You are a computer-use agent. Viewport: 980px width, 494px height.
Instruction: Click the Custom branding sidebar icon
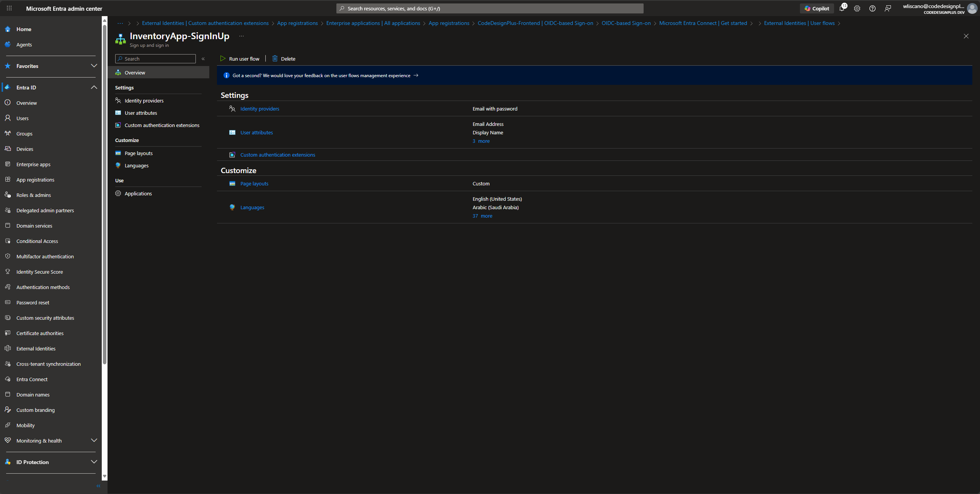pyautogui.click(x=8, y=410)
